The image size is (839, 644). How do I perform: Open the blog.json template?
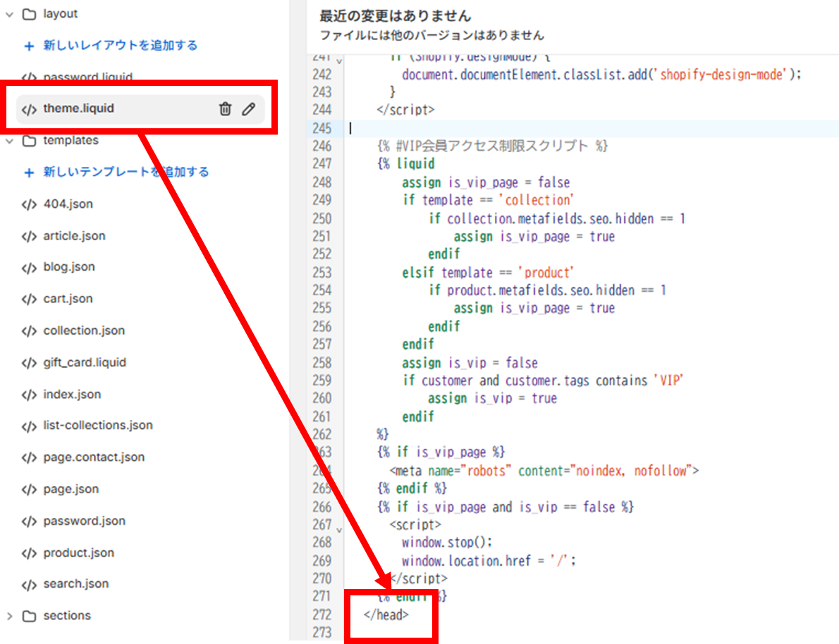[69, 267]
